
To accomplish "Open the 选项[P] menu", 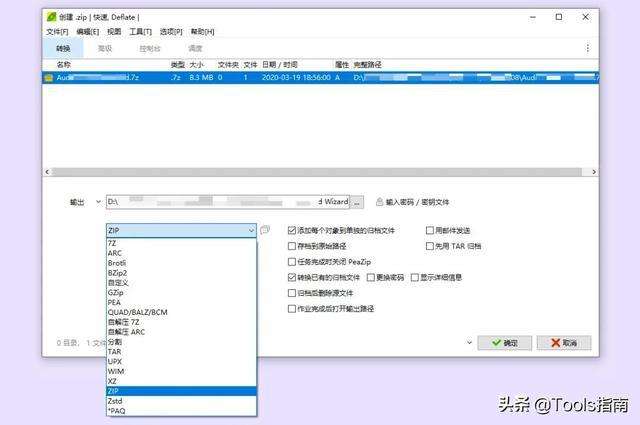I will coord(171,31).
